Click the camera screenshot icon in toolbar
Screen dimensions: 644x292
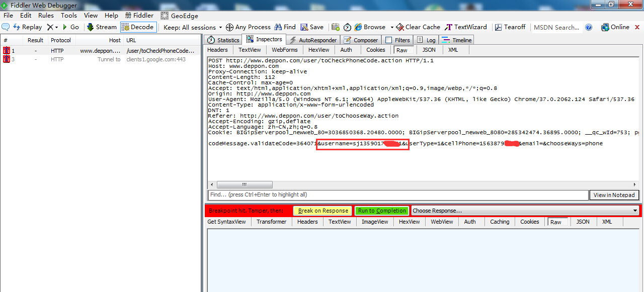tap(335, 27)
